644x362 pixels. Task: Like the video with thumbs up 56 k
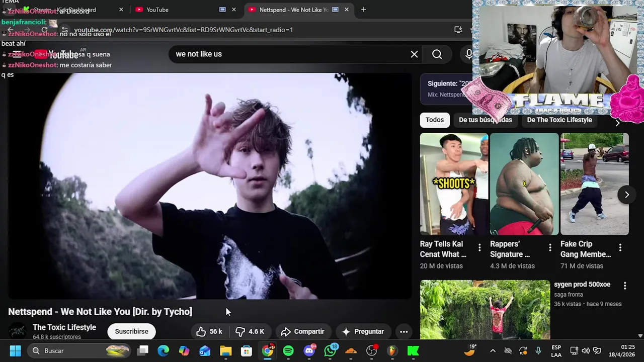pos(209,331)
